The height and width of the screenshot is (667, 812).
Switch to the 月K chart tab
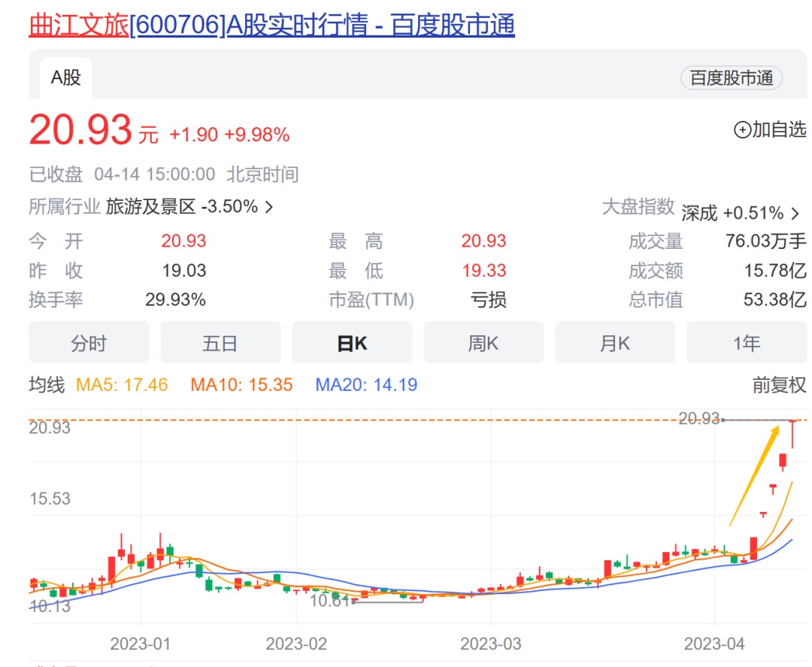(x=615, y=343)
